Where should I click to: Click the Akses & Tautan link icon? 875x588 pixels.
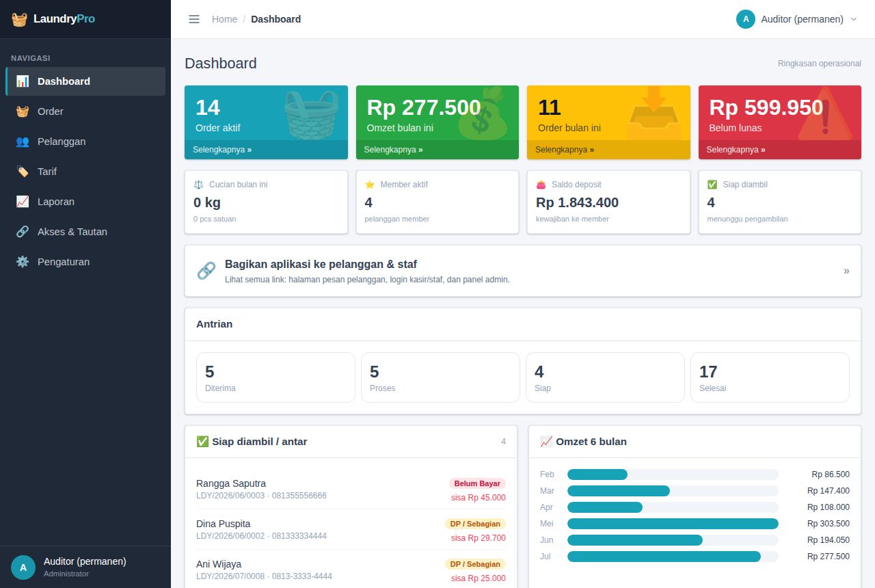[23, 232]
